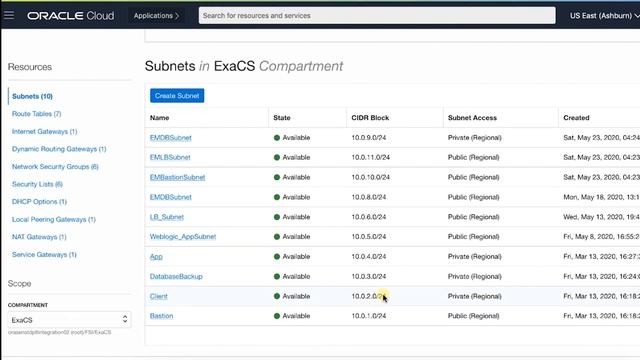Open the hamburger navigation menu
The width and height of the screenshot is (640, 360).
click(9, 16)
